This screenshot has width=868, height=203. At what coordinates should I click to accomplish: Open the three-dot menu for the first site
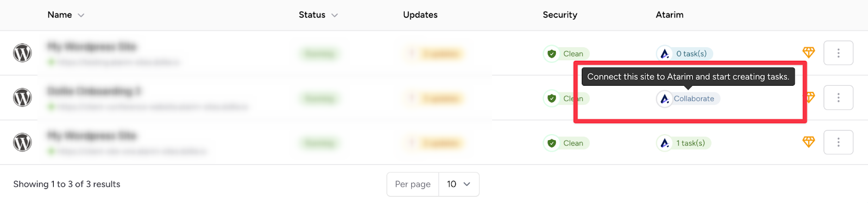[x=838, y=53]
